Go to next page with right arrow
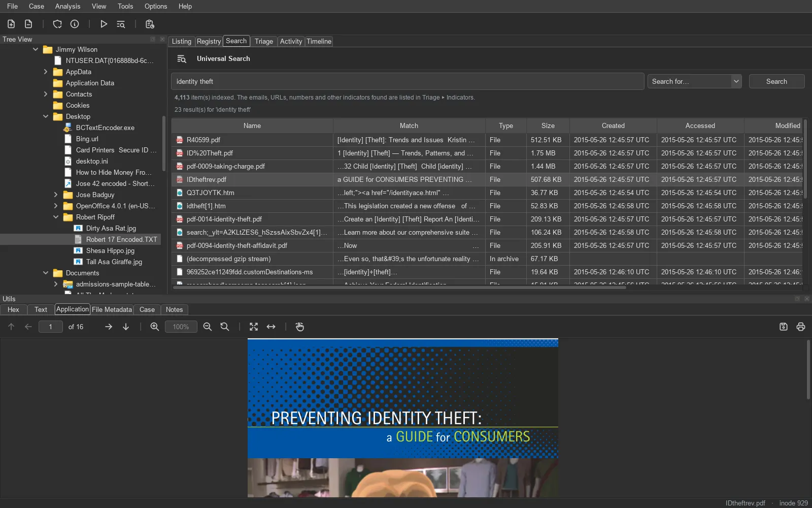 pyautogui.click(x=109, y=327)
